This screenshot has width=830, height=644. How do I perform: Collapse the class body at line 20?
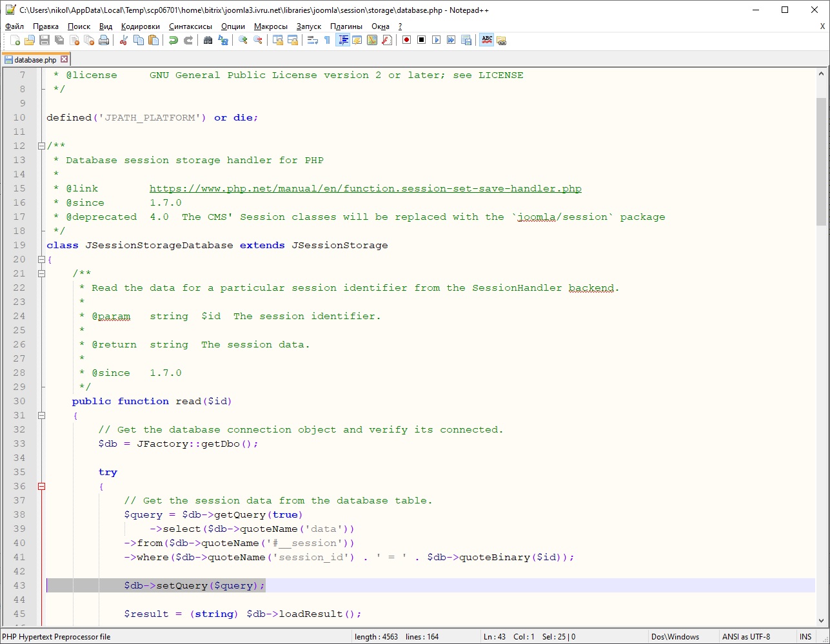pyautogui.click(x=41, y=259)
